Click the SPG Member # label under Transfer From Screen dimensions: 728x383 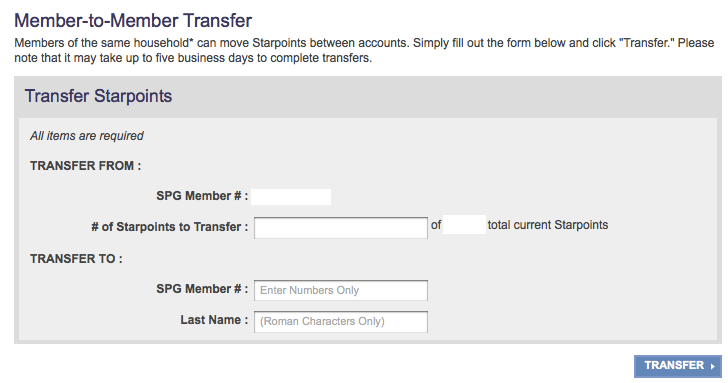point(202,196)
